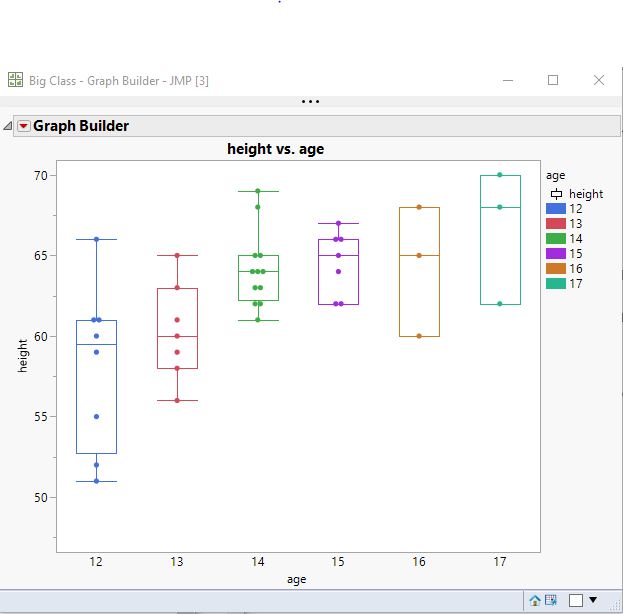Select the green swatch for age 14
The image size is (623, 614).
(556, 238)
